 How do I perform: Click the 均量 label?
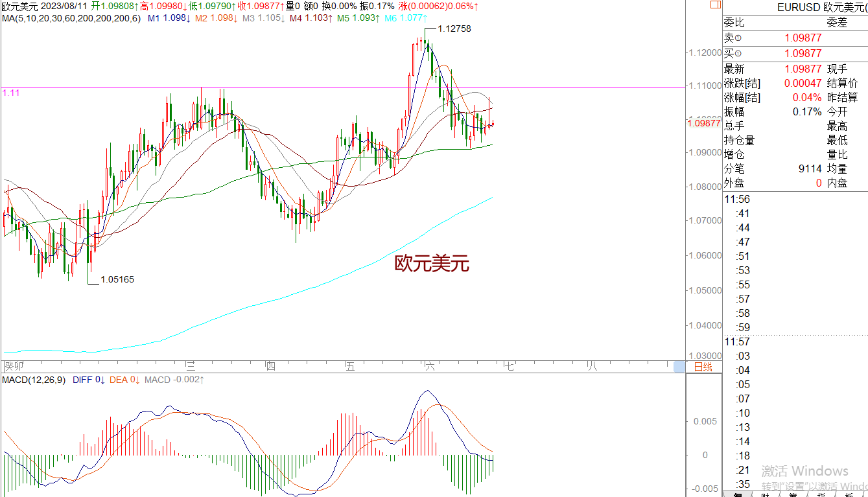coord(837,169)
